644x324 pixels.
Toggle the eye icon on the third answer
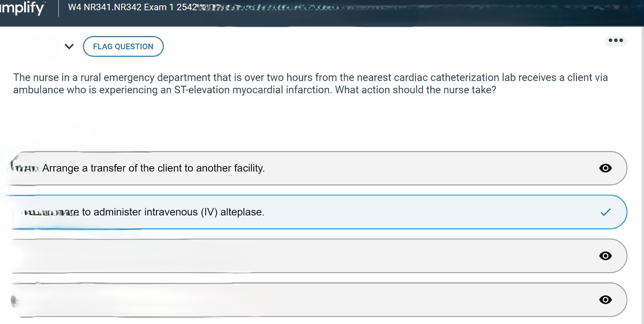605,256
